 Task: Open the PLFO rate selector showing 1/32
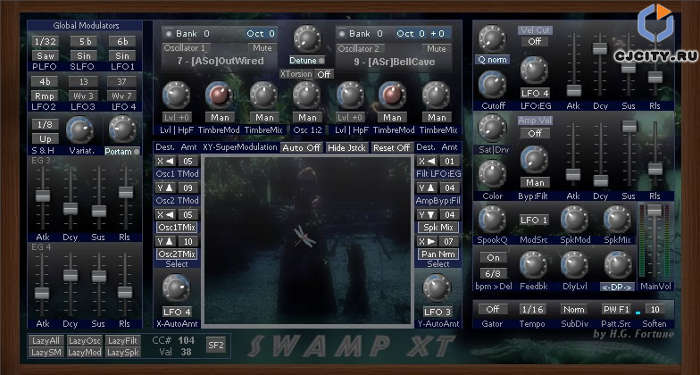tap(45, 42)
